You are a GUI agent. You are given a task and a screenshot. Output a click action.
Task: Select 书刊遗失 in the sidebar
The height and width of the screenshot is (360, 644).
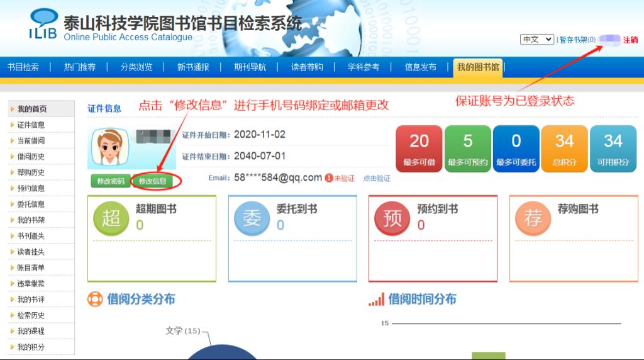click(41, 236)
